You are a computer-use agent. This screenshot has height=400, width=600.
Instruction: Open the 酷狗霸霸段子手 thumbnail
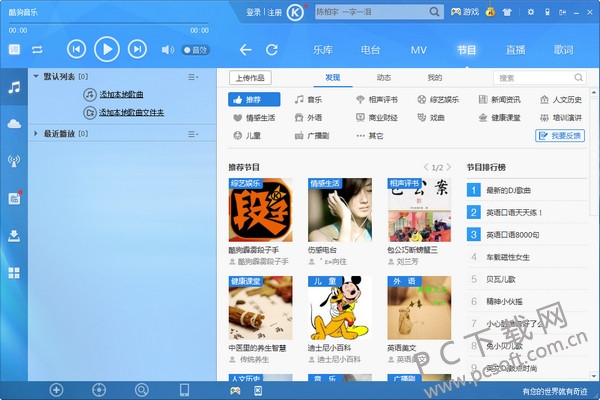click(261, 210)
